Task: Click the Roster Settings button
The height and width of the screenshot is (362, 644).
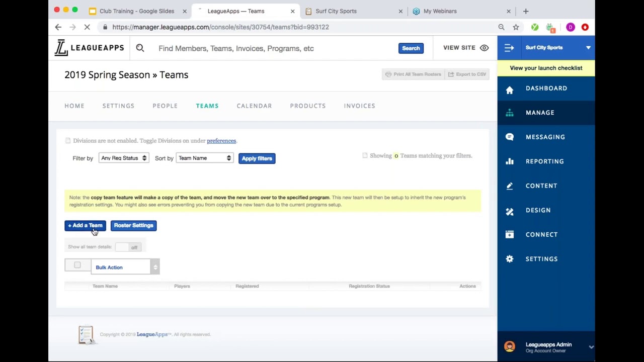Action: coord(133,225)
